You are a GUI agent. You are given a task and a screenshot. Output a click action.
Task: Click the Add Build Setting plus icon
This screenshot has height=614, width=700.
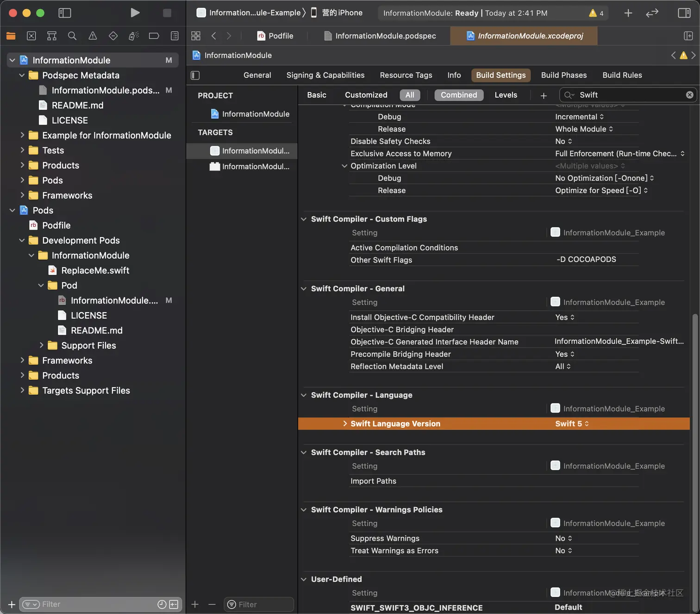[544, 95]
